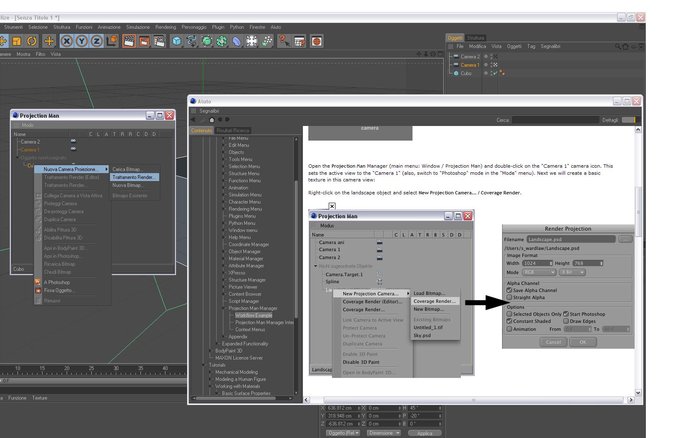Viewport: 700px width, 438px height.
Task: Open the Finestre menu
Action: (x=257, y=27)
